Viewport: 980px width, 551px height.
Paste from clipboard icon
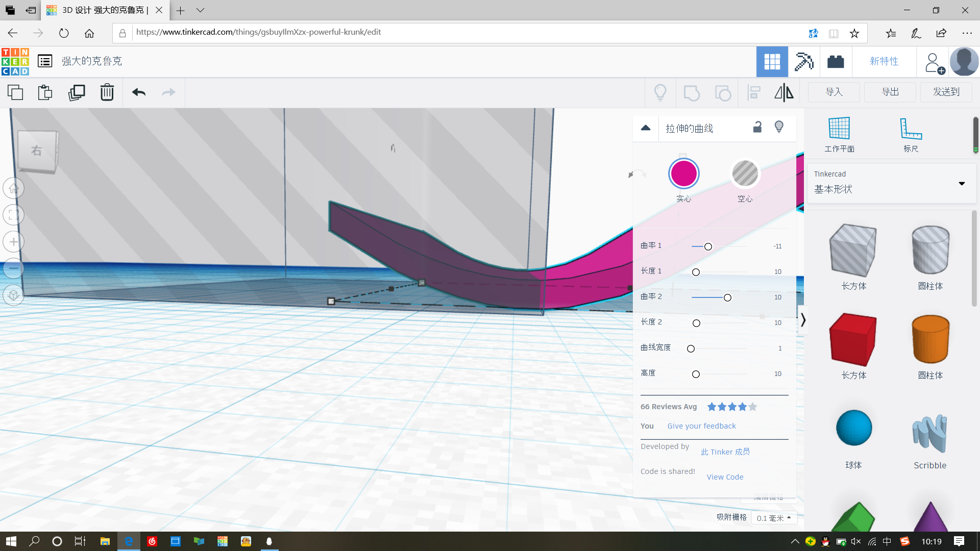click(x=45, y=92)
